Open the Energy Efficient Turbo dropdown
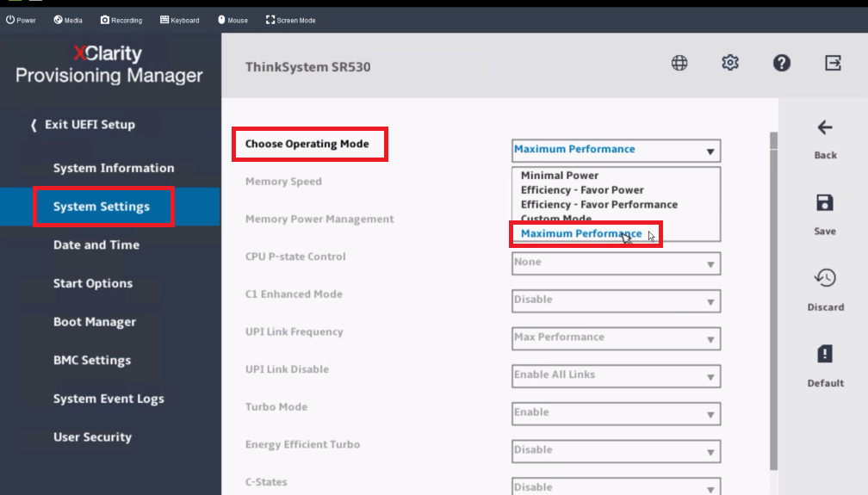Viewport: 868px width, 495px height. point(617,452)
